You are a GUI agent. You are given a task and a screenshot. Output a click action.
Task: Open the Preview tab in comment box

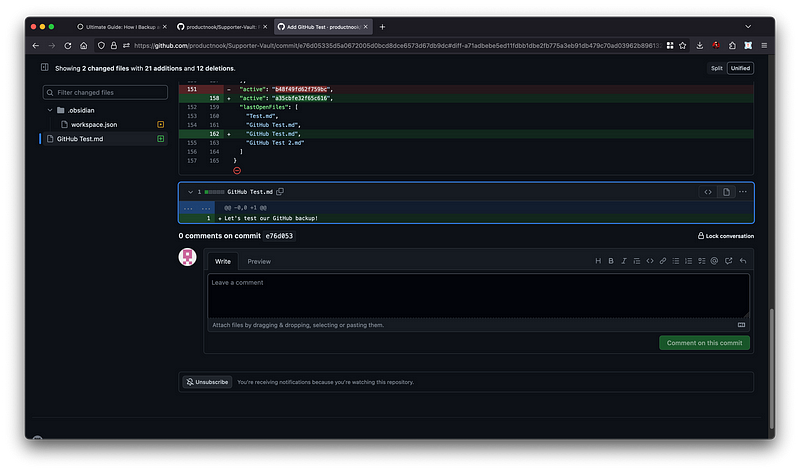tap(259, 261)
